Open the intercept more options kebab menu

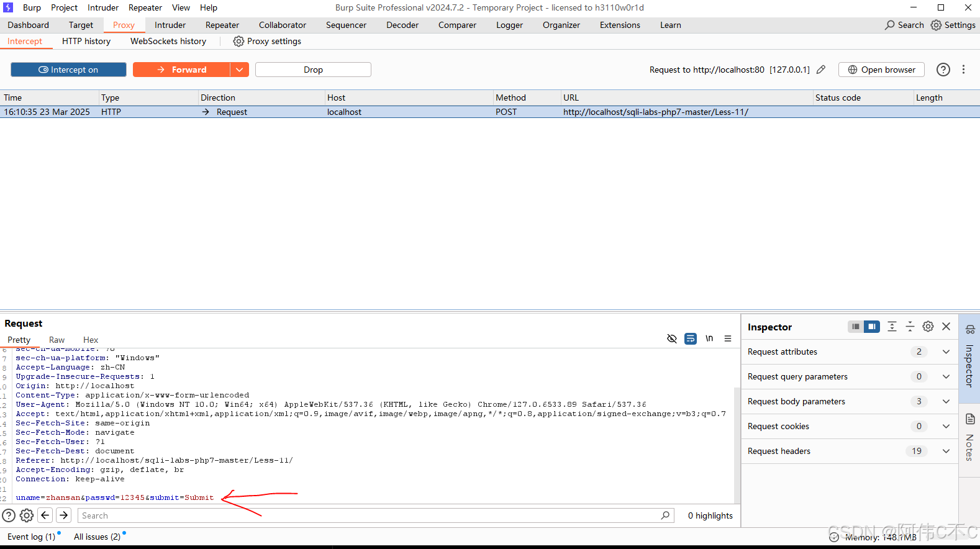(963, 70)
